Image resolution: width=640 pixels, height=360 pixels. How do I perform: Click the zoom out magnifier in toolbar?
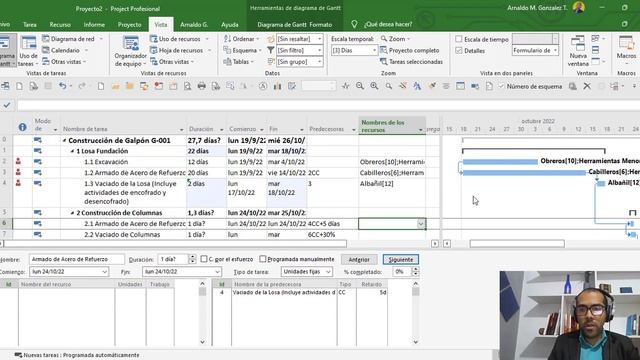coord(360,86)
